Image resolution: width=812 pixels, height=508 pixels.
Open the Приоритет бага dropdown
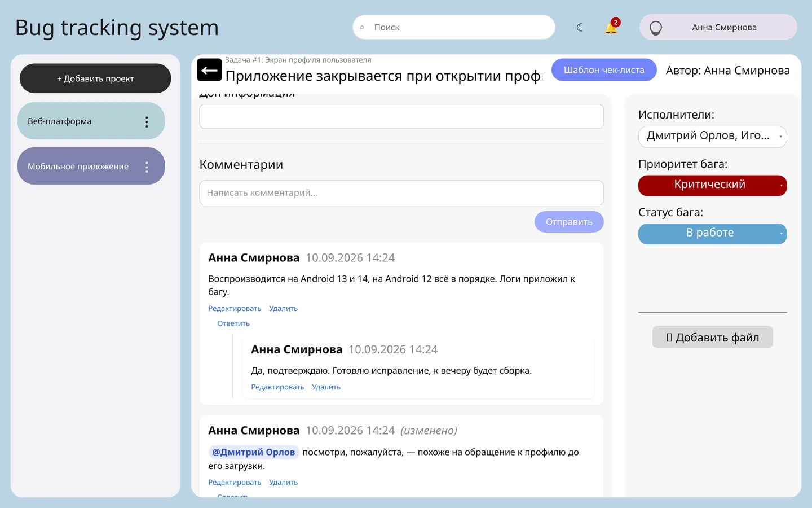pos(712,185)
